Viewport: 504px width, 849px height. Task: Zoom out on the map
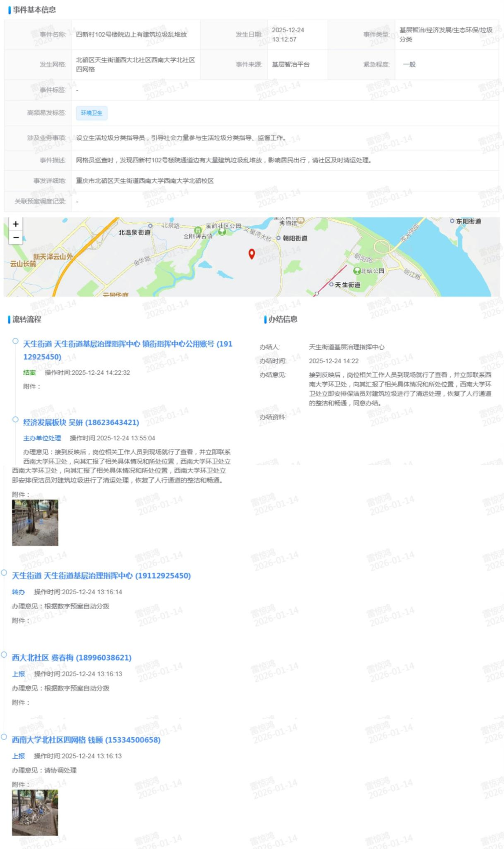[16, 238]
